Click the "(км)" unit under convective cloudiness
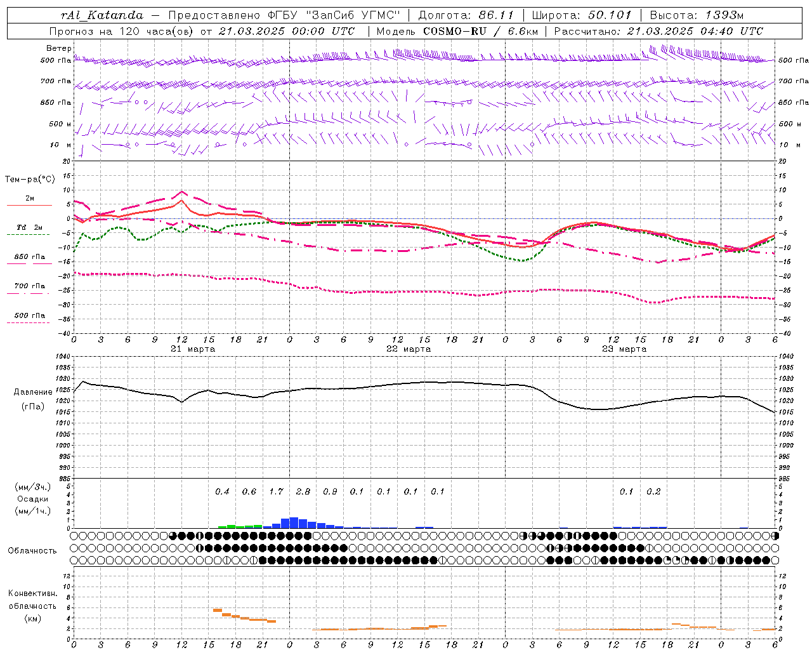Image resolution: width=812 pixels, height=650 pixels. pos(32,618)
